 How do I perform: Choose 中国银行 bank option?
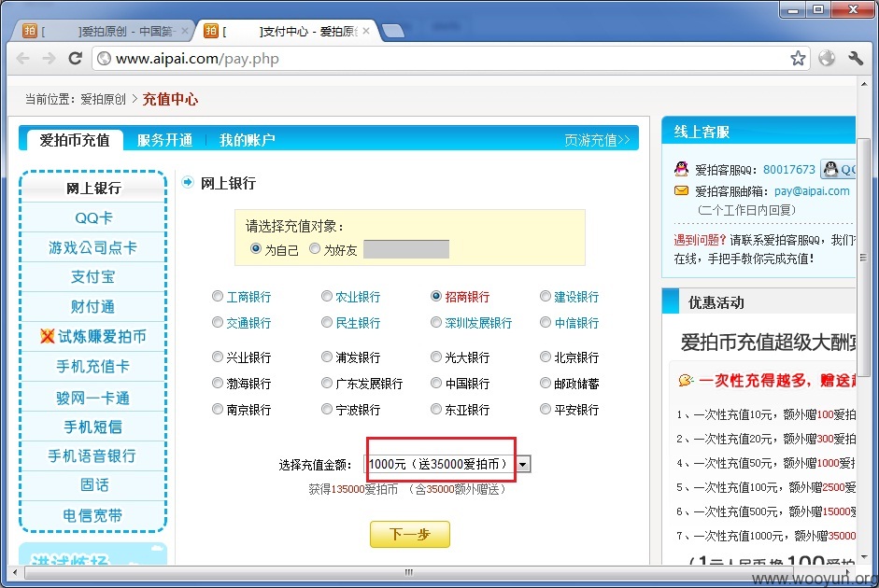(436, 383)
